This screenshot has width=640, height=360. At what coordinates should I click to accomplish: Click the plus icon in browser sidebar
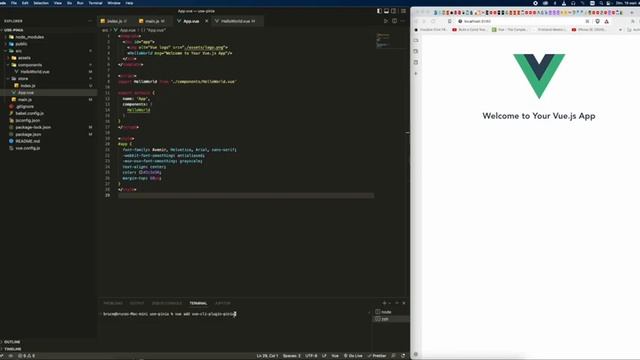pos(416,73)
